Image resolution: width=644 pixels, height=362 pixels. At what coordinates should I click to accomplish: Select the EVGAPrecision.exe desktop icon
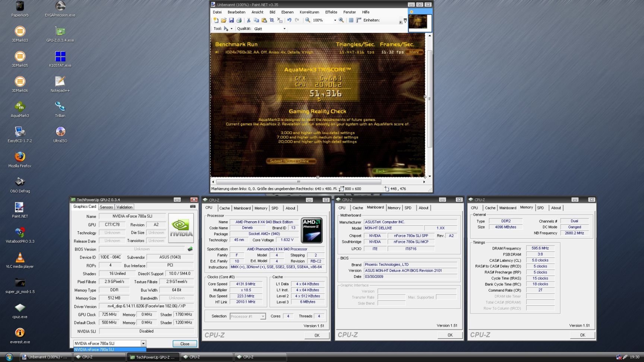60,9
